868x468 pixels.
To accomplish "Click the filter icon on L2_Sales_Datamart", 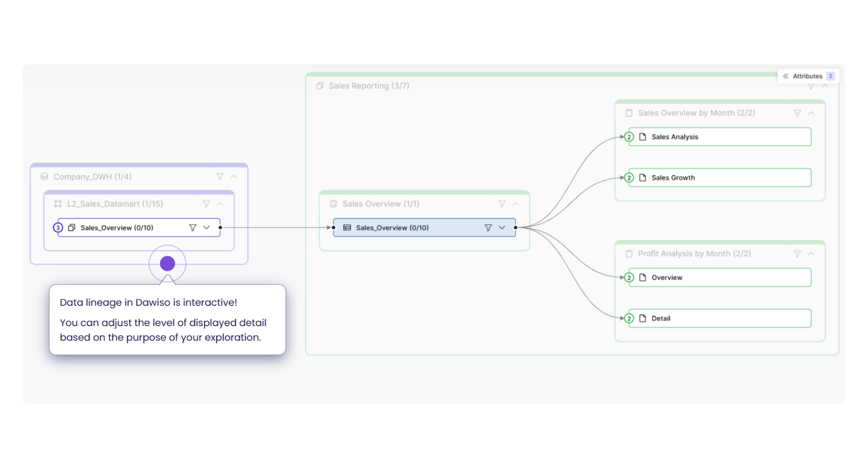I will click(207, 203).
